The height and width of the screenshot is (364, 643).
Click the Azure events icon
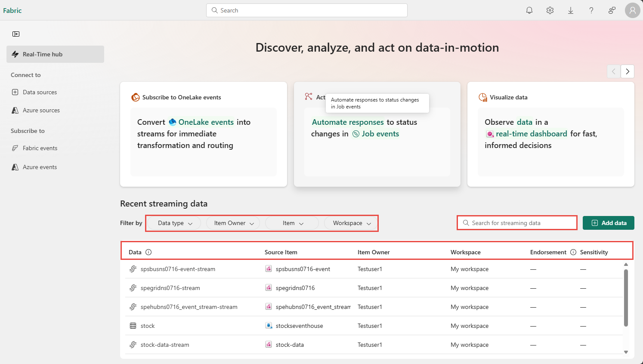[15, 167]
